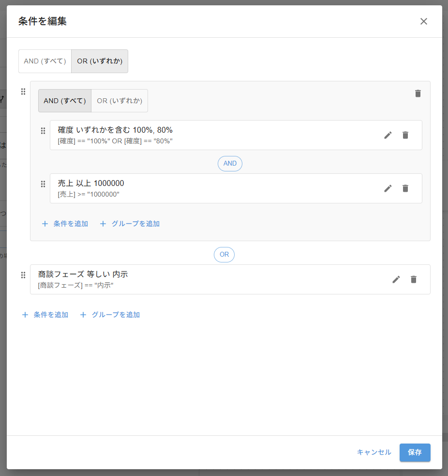Delete the entire AND group via trash icon
Screen dimensions: 448x476
[x=418, y=93]
